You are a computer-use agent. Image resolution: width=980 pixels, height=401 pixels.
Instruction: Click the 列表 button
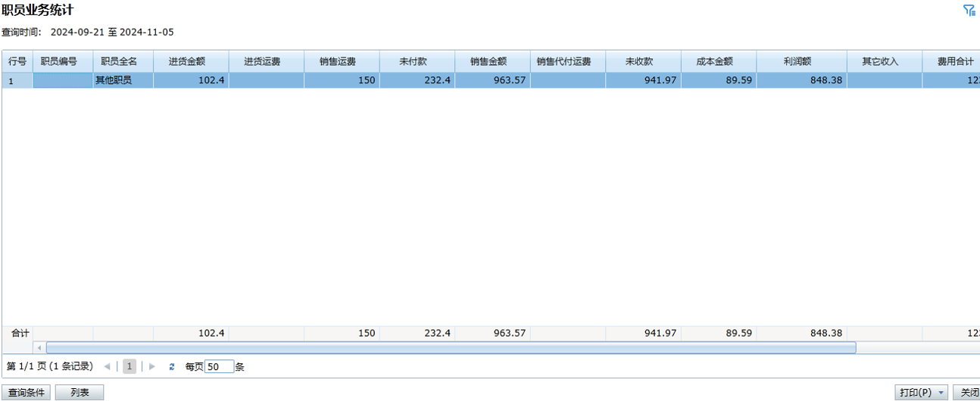coord(80,393)
